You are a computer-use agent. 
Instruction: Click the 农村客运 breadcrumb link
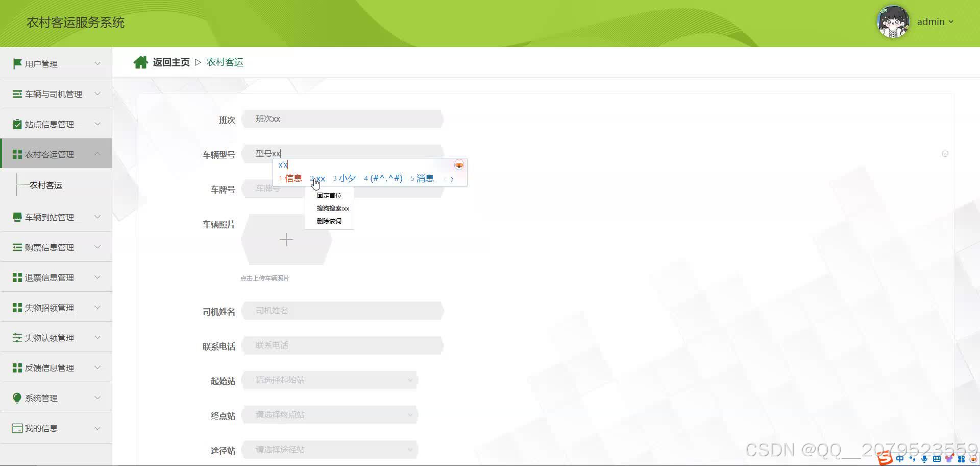(225, 62)
